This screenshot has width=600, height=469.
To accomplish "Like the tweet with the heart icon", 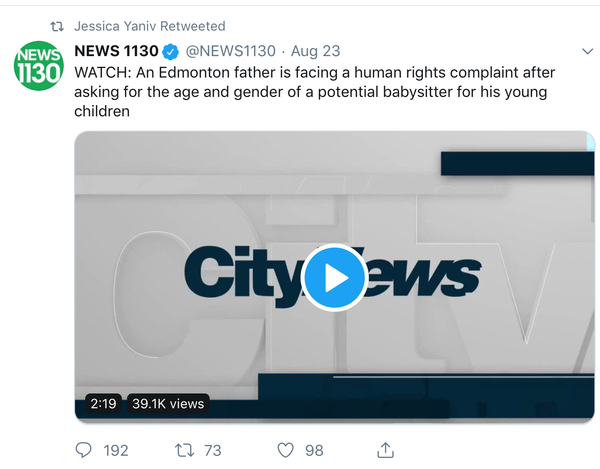I will (x=285, y=450).
